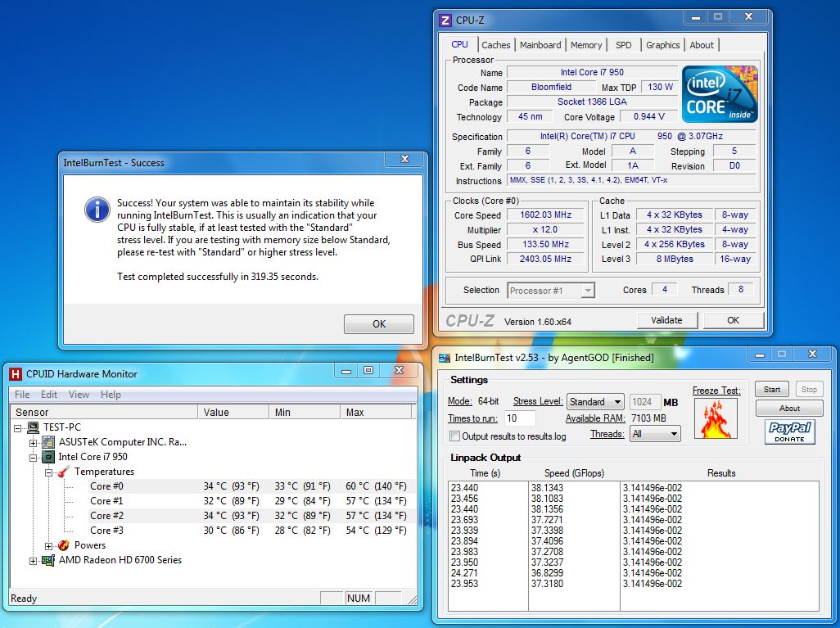Image resolution: width=840 pixels, height=628 pixels.
Task: Click the Available RAM value 7103 MB
Action: click(648, 418)
